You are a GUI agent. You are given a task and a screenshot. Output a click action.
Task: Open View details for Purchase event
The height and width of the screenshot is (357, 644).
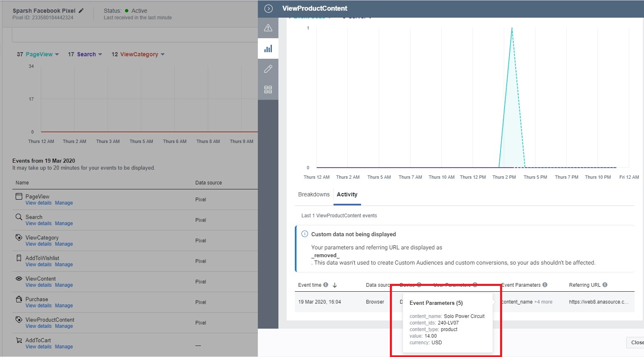click(39, 306)
